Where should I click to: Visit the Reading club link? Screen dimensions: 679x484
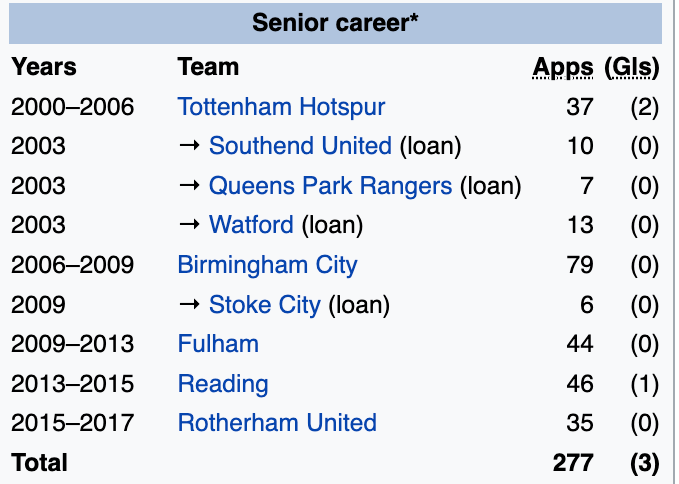click(x=223, y=384)
